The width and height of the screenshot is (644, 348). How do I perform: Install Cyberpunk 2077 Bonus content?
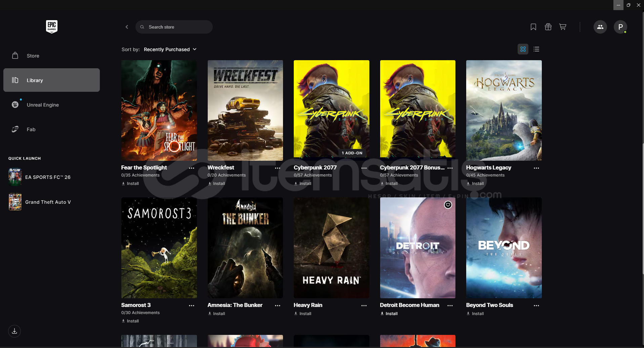pos(389,184)
